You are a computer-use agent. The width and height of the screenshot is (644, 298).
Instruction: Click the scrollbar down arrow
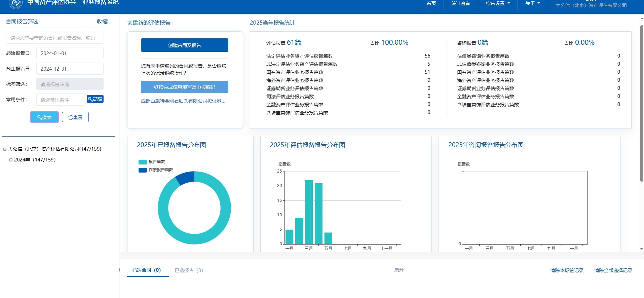[642, 249]
